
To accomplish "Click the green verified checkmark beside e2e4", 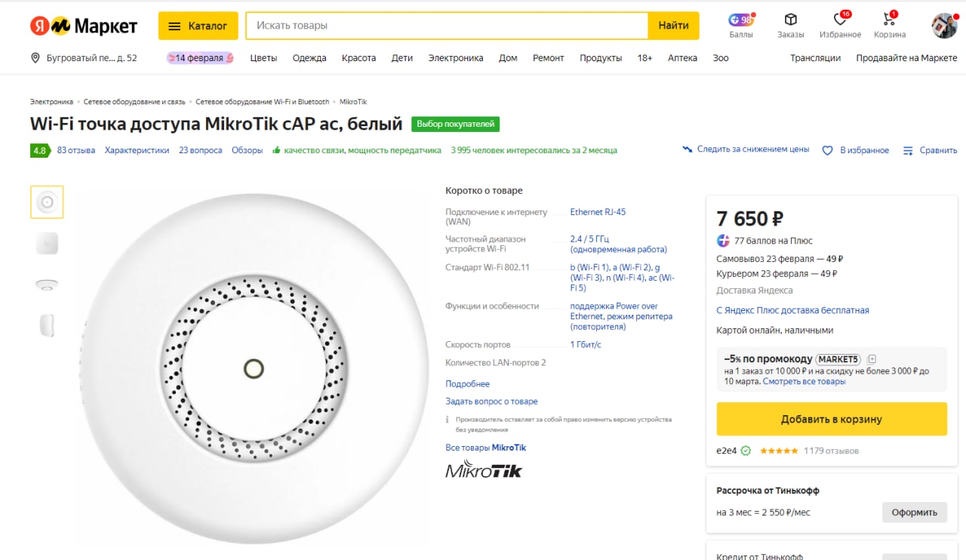I will 746,451.
